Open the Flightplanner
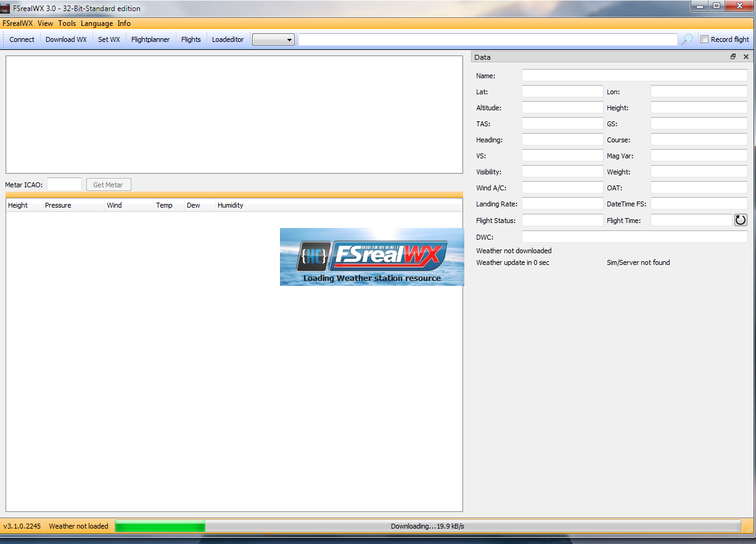 150,39
